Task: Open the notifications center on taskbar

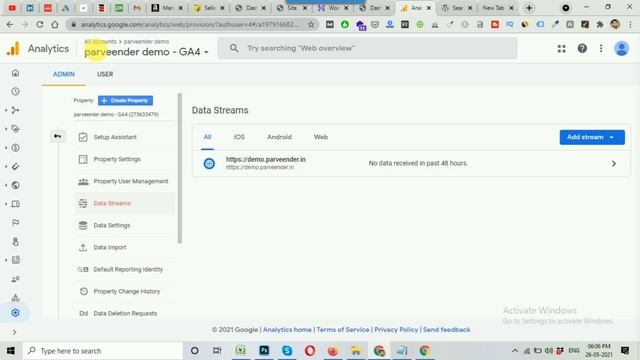Action: pos(625,351)
